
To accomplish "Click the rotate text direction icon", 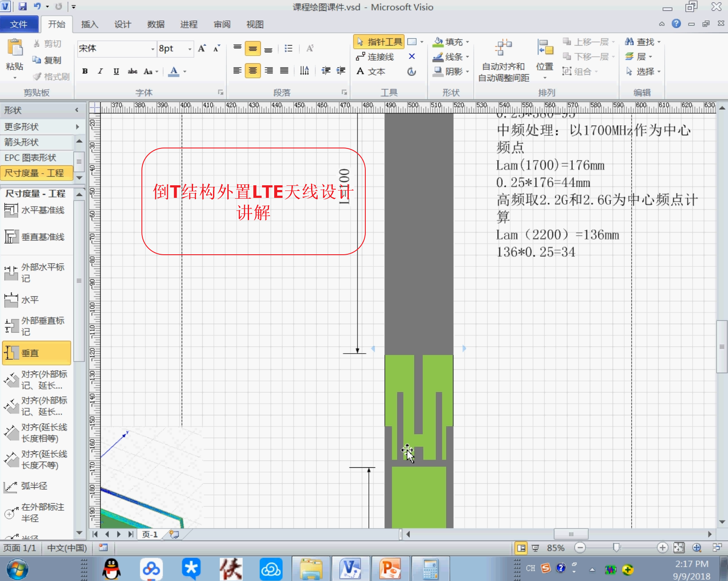I will point(305,70).
